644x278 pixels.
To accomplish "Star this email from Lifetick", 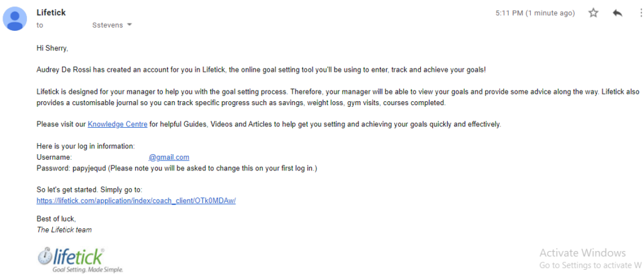I will [593, 13].
